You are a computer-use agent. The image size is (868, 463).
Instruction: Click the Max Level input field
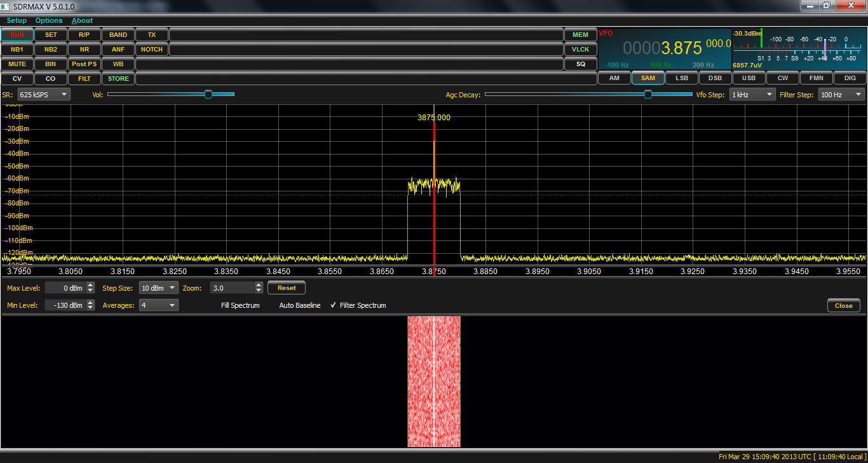pyautogui.click(x=67, y=287)
